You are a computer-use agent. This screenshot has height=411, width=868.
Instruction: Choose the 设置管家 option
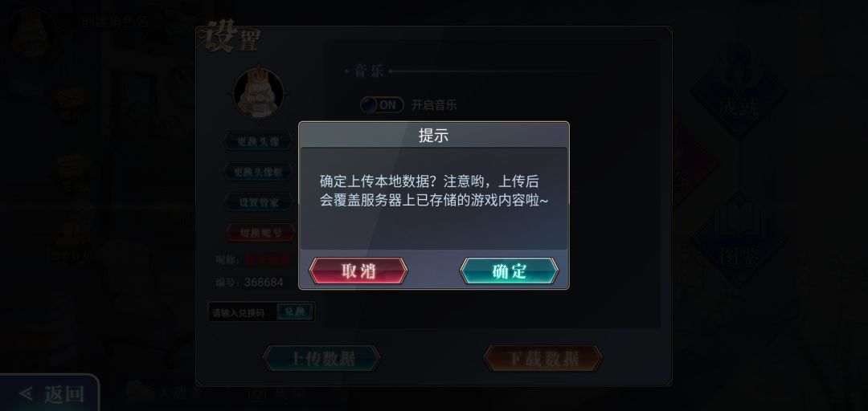[x=259, y=202]
